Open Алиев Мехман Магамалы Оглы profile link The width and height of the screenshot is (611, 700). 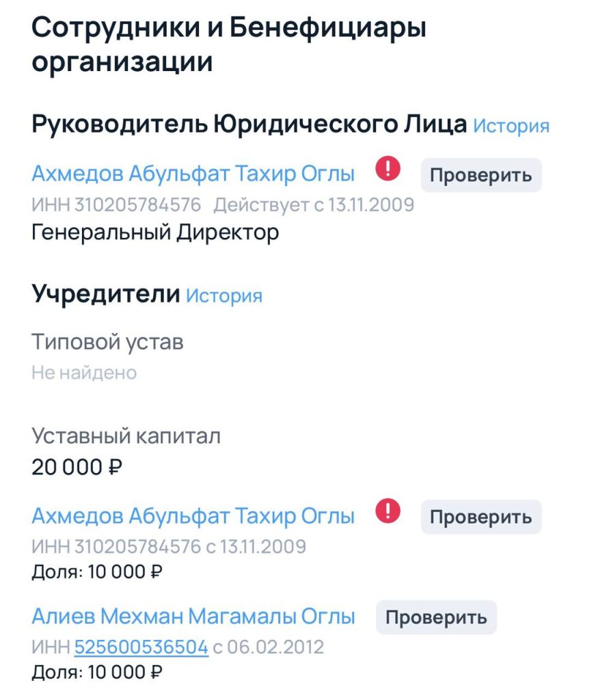pos(193,617)
